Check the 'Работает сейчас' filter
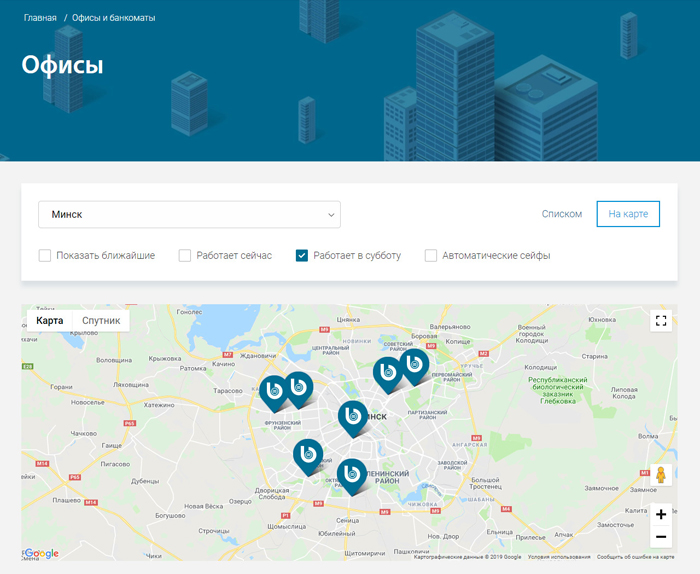700x574 pixels. point(185,256)
